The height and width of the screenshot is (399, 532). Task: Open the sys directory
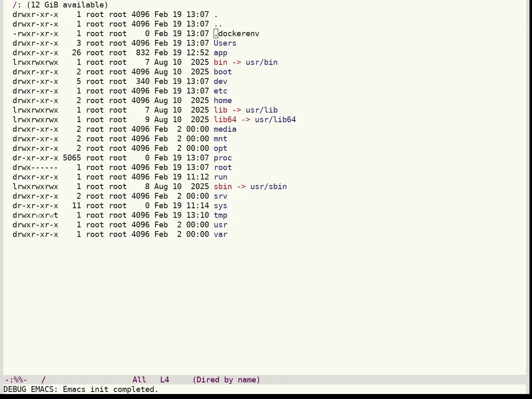[220, 206]
